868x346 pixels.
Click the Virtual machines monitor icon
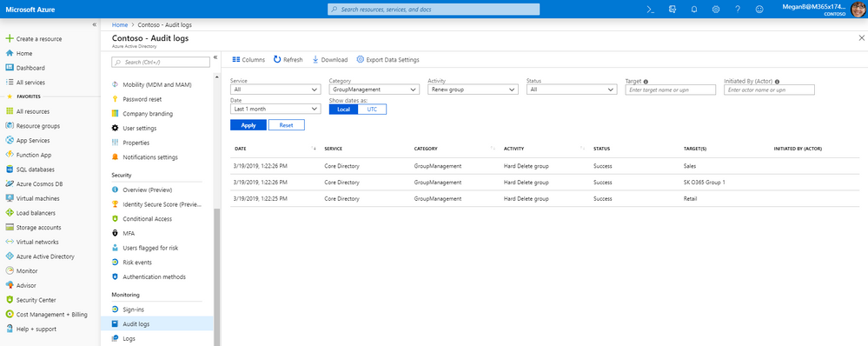(10, 198)
